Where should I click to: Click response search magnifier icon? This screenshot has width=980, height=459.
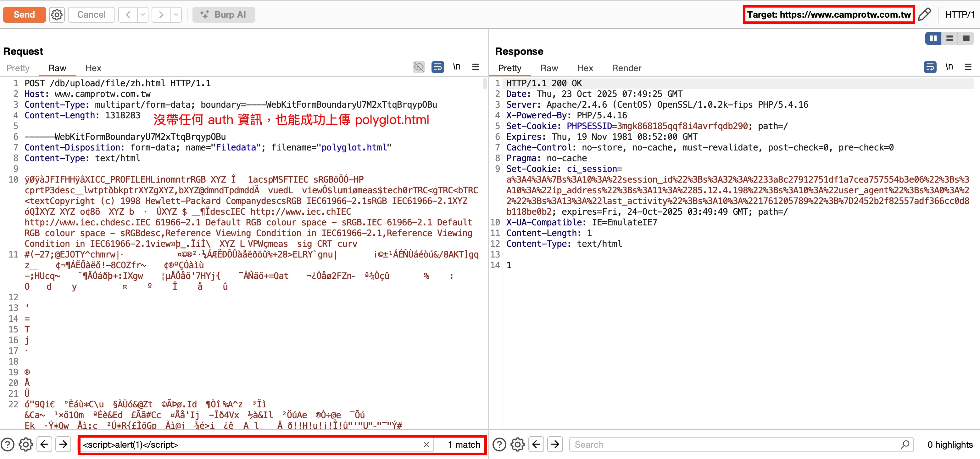(905, 445)
